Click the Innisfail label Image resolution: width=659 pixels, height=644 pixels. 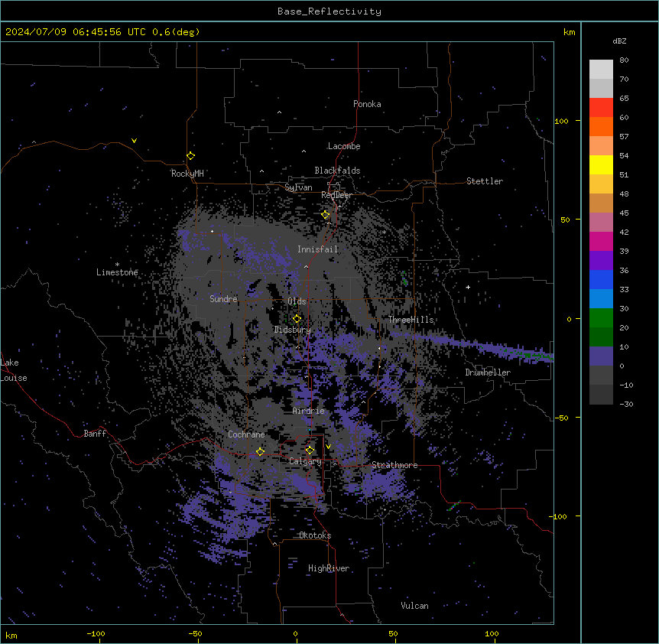(317, 249)
